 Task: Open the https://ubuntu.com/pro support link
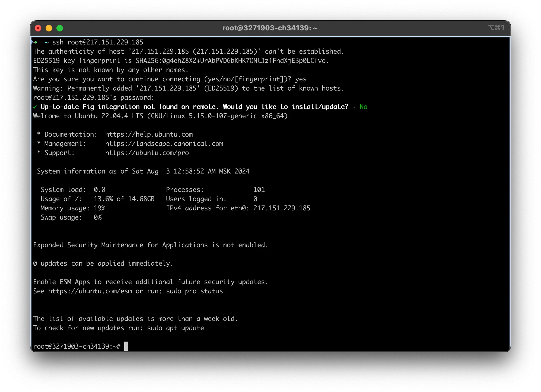[x=147, y=153]
